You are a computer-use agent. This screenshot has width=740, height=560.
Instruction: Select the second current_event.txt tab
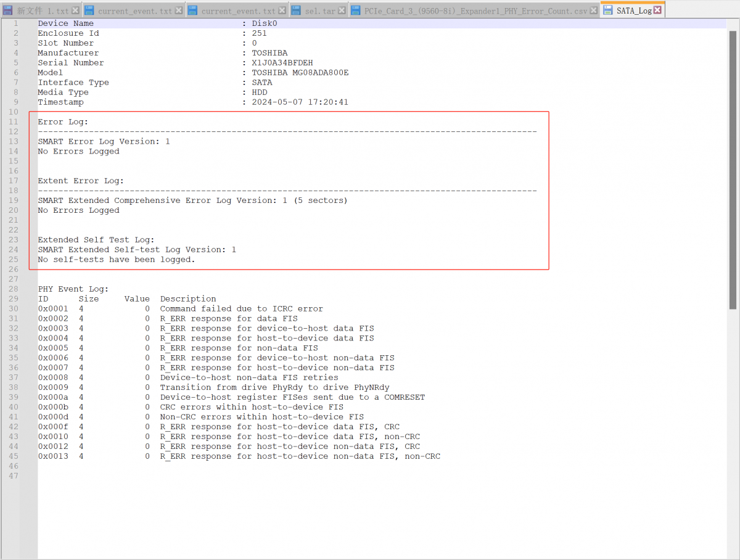click(238, 11)
